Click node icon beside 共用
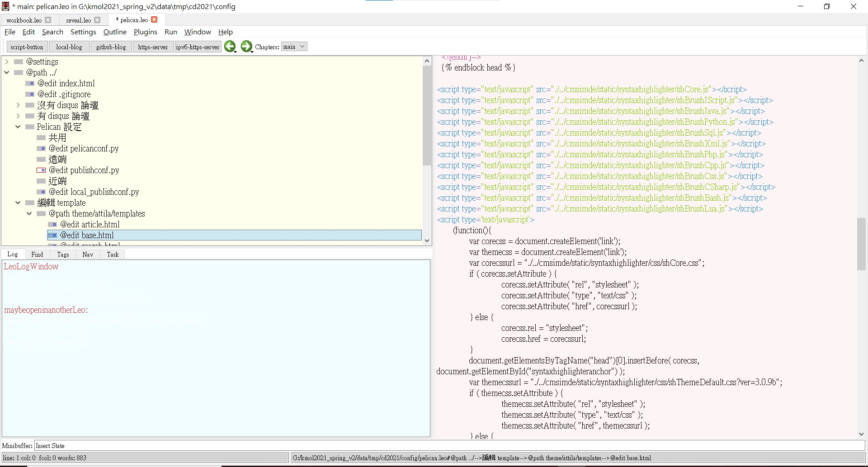Image resolution: width=868 pixels, height=467 pixels. click(41, 137)
